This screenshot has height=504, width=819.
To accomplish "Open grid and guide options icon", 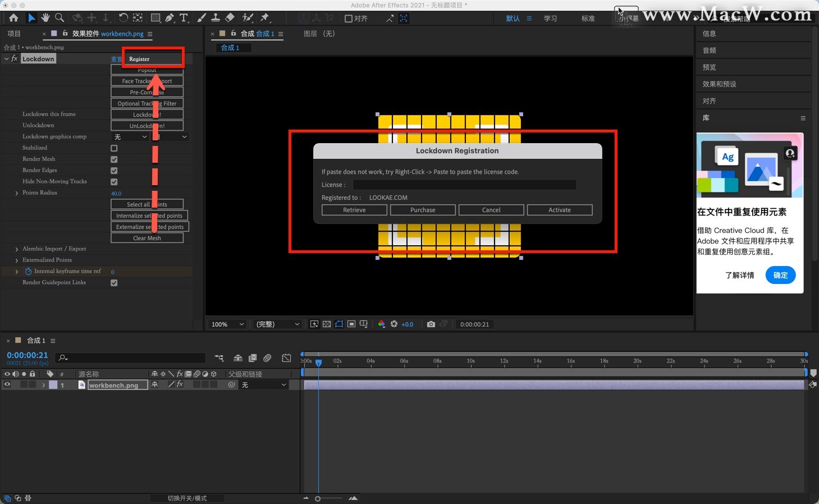I will pos(364,324).
